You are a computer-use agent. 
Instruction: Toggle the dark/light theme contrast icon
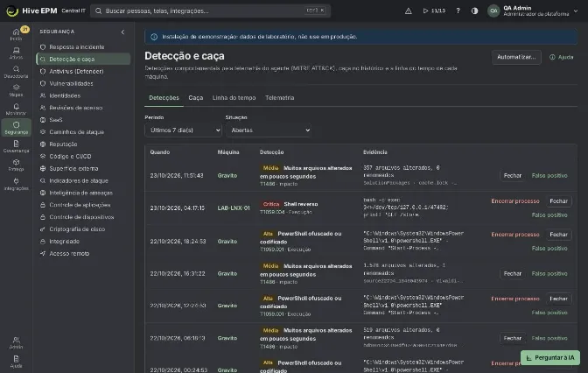tap(475, 11)
